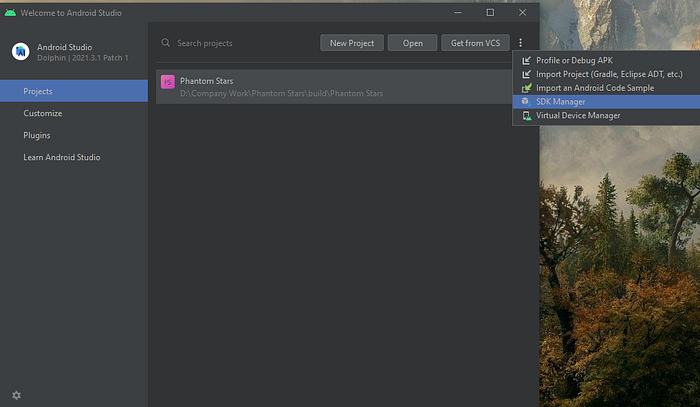Click the Phantom Stars project path text
This screenshot has width=700, height=407.
click(281, 93)
